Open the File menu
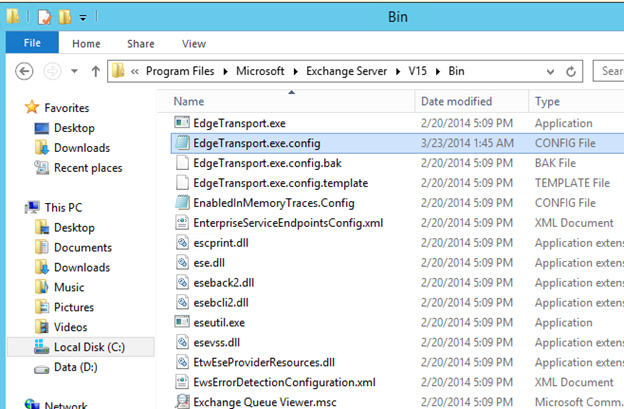This screenshot has height=409, width=624. point(32,44)
